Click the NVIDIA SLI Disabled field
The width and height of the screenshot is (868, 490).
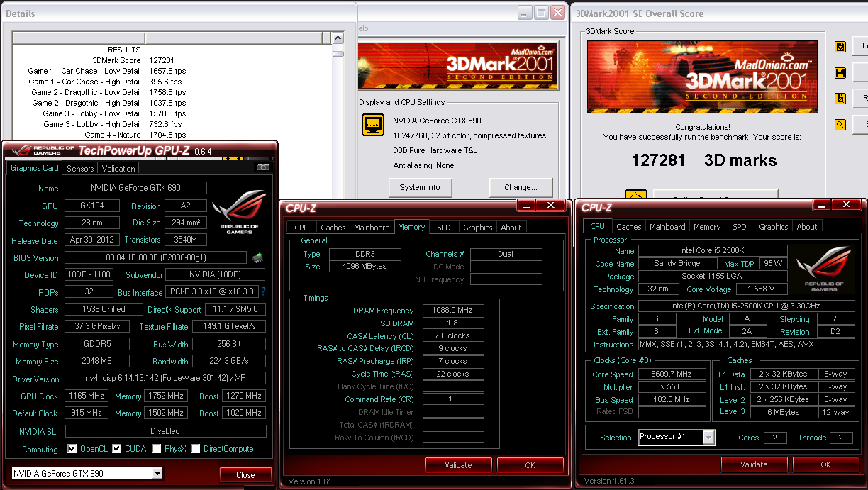(x=165, y=431)
